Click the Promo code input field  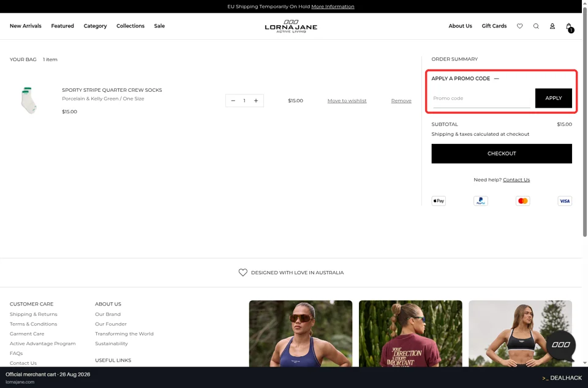[x=481, y=99]
